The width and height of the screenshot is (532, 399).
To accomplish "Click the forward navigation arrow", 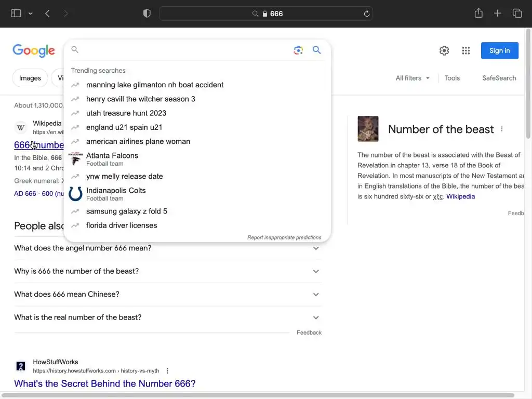I will [66, 14].
